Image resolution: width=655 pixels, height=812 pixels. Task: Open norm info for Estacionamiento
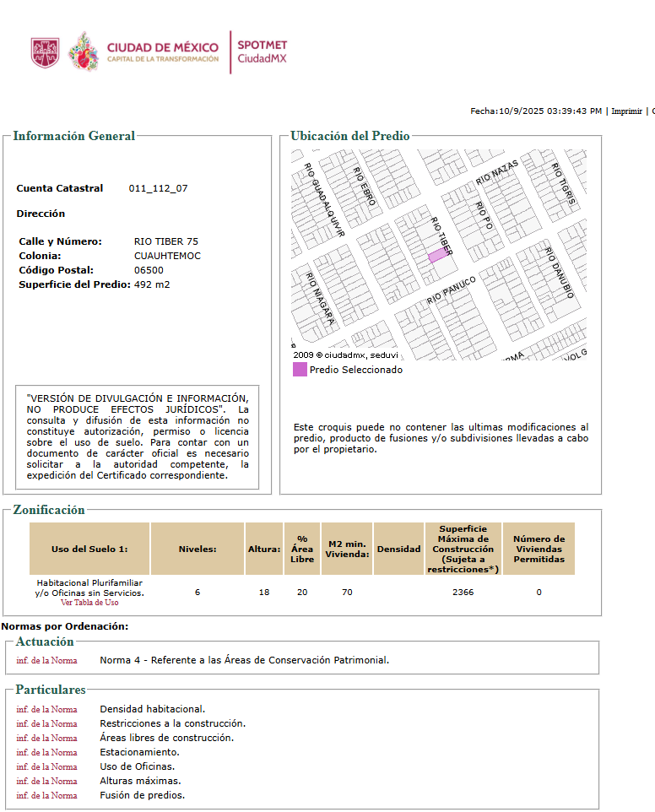(x=46, y=752)
